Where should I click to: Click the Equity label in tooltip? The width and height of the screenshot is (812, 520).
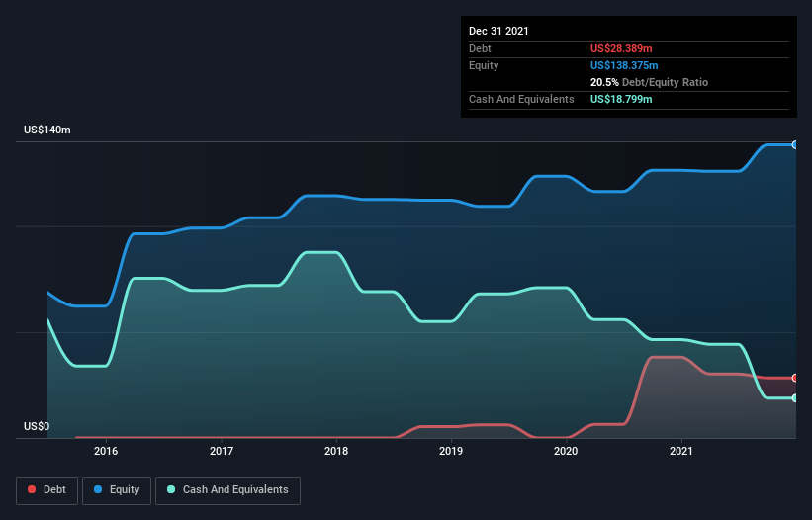click(484, 65)
